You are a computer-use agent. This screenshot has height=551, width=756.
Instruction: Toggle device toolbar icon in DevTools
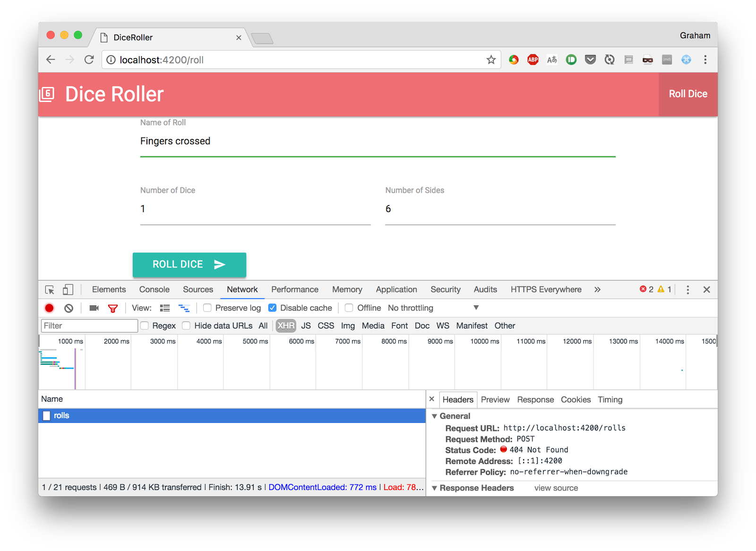[68, 289]
